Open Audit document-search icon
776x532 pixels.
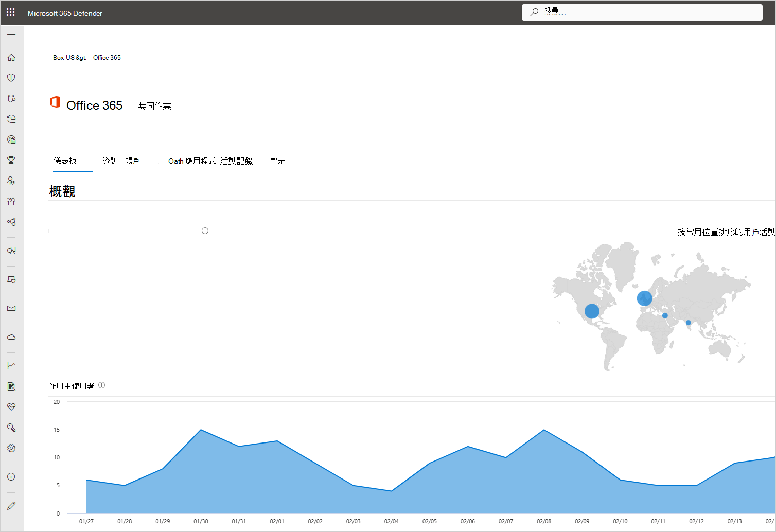click(11, 386)
